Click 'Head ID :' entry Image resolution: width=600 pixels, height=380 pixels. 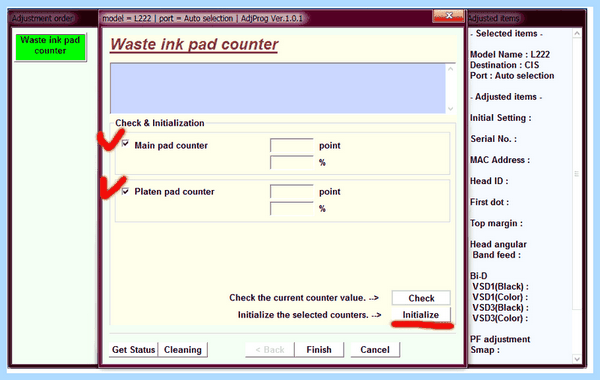(489, 181)
